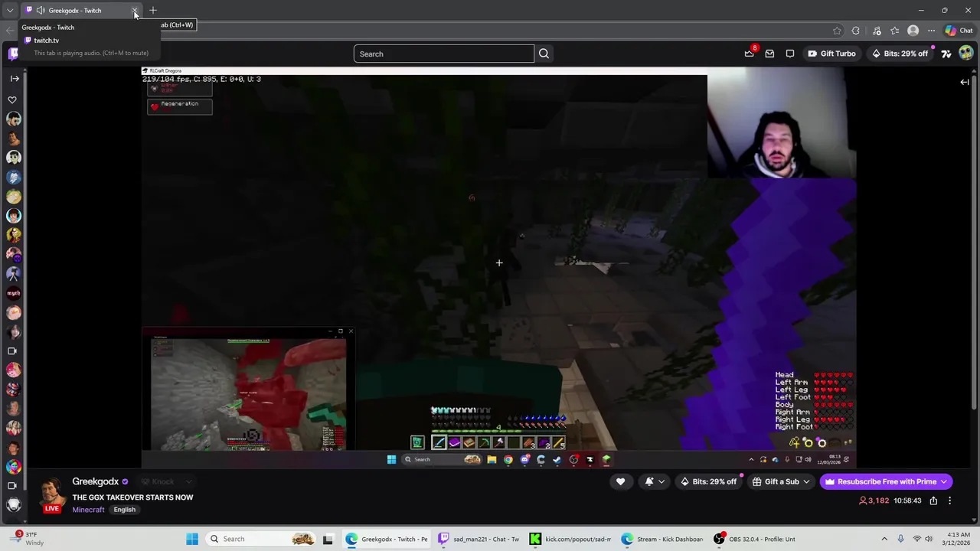The image size is (980, 551).
Task: Click the stream title THE GGX TAKEOVER
Action: [x=132, y=497]
